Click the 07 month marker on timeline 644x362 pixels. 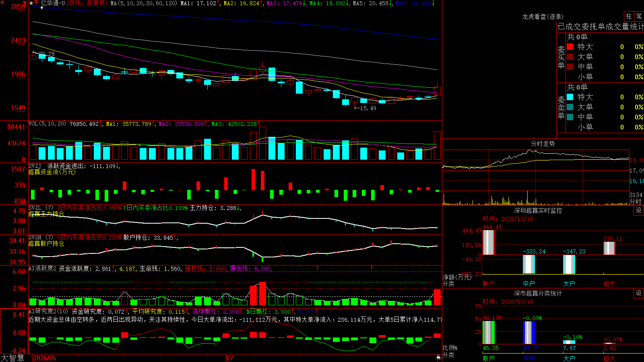[230, 358]
